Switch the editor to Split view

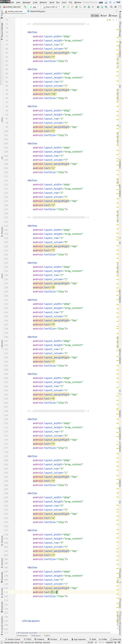pyautogui.click(x=104, y=15)
